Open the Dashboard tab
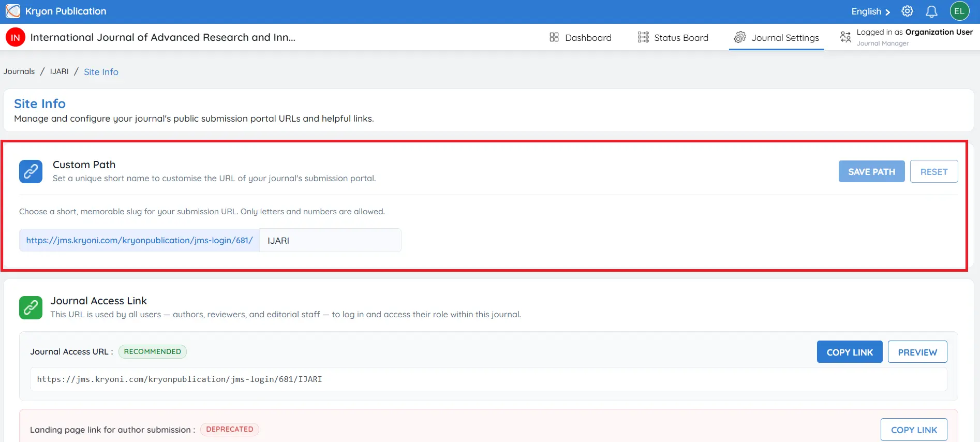This screenshot has width=980, height=442. (581, 37)
